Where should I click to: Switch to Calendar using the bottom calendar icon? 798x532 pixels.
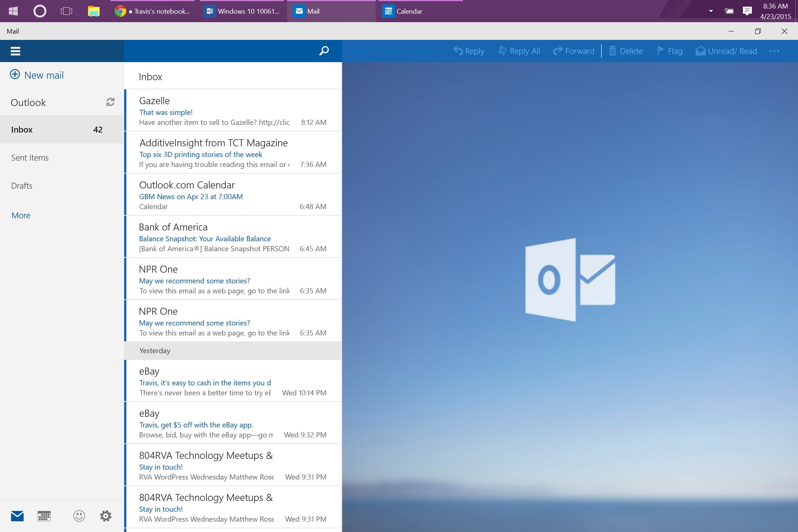coord(44,516)
